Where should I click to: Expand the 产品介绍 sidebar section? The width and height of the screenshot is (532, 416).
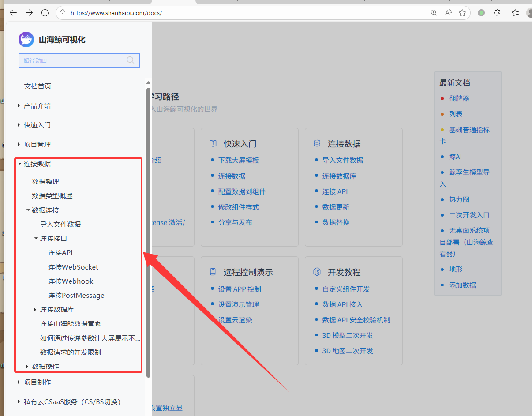(x=19, y=105)
